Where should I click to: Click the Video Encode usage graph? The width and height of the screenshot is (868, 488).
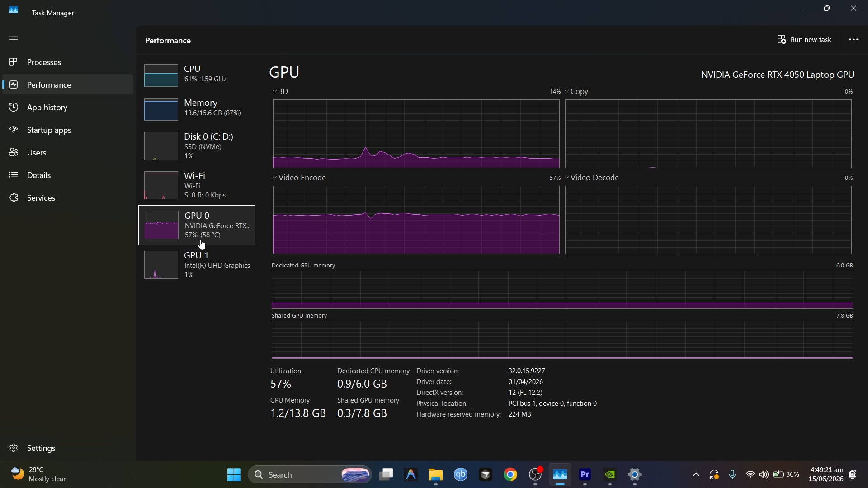coord(416,220)
